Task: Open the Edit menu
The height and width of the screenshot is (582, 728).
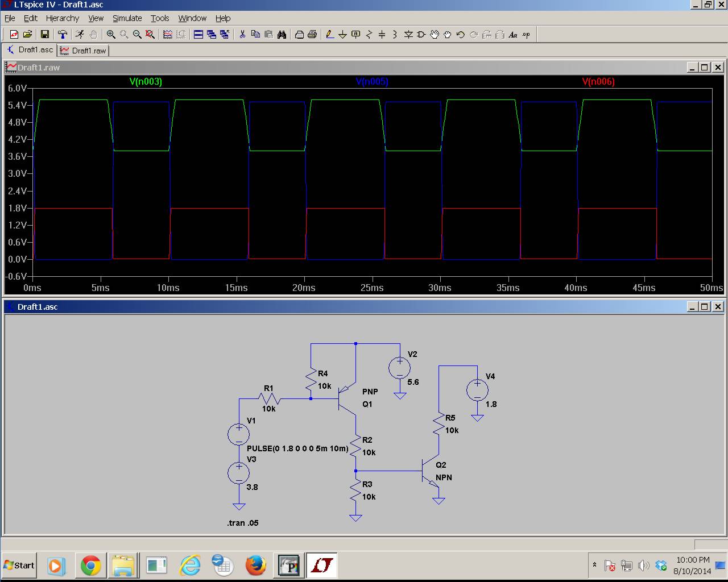Action: pyautogui.click(x=30, y=18)
